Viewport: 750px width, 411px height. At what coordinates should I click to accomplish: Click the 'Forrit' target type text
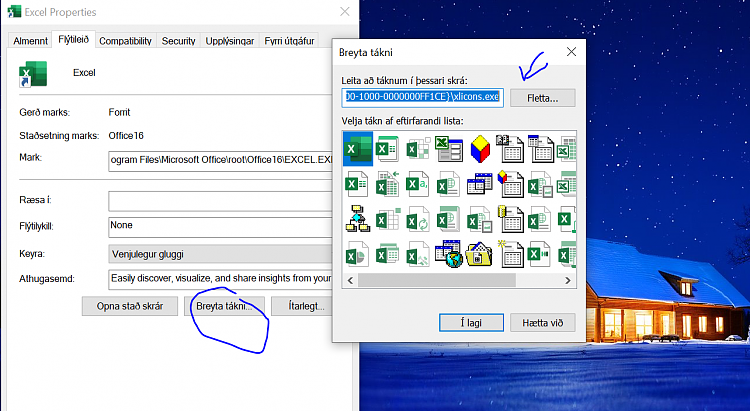click(x=119, y=112)
